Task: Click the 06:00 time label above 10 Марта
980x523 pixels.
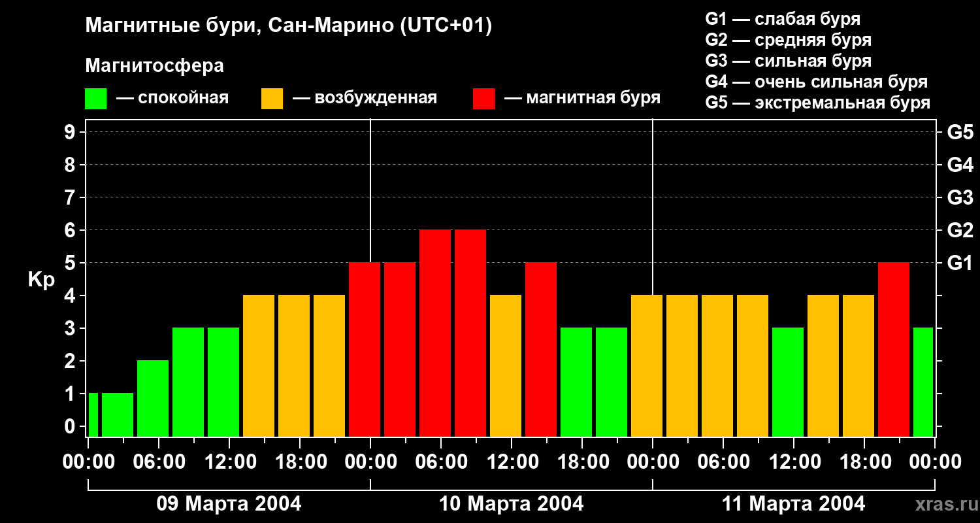Action: (441, 462)
